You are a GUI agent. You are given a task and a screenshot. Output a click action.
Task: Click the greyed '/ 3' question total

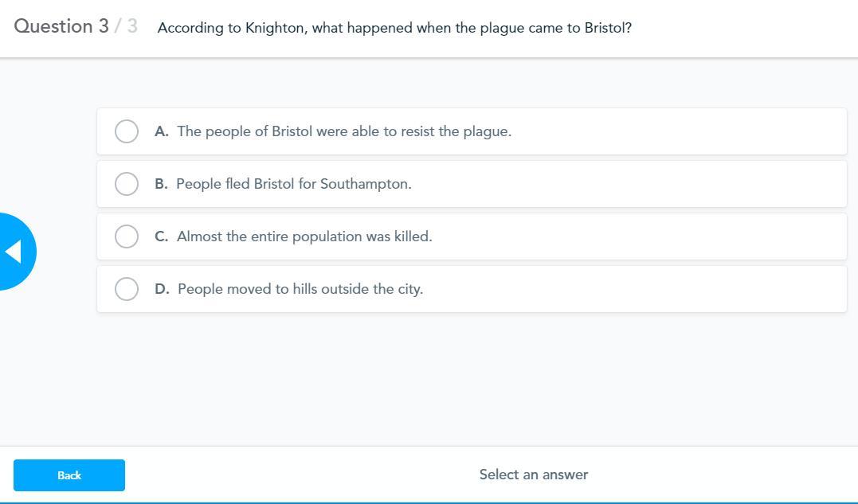click(126, 26)
